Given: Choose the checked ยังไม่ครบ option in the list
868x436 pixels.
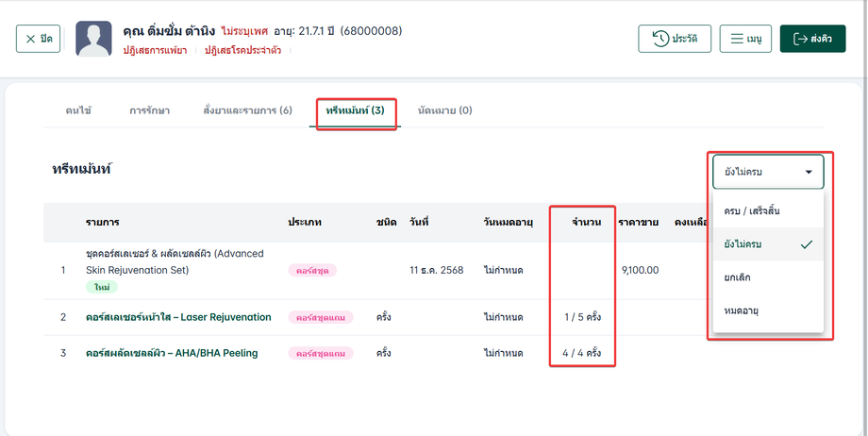Looking at the screenshot, I should [x=768, y=244].
